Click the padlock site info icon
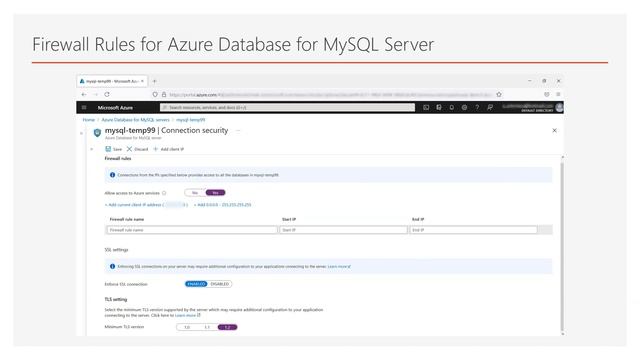This screenshot has height=360, width=640. [164, 94]
